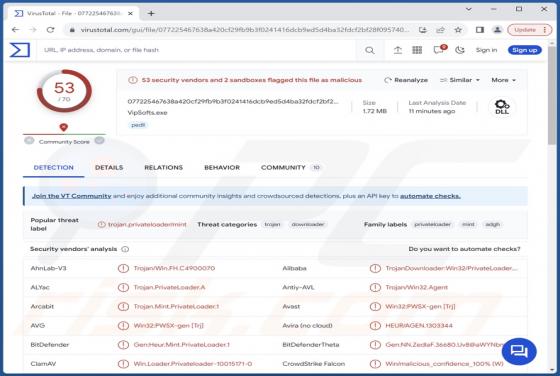Click the VipSofts.exe file name
The height and width of the screenshot is (376, 560).
pyautogui.click(x=148, y=112)
